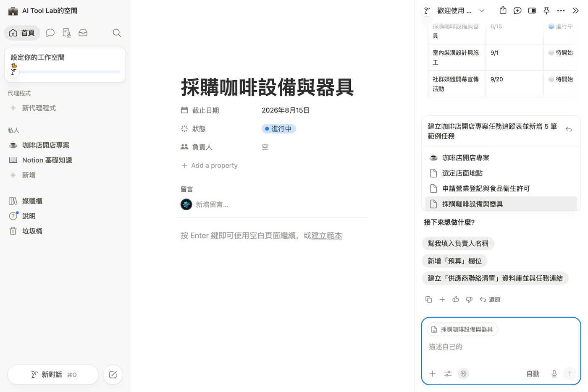Click the AI avatar icon in chat header
Viewport: 588px width, 392px height.
pyautogui.click(x=427, y=11)
